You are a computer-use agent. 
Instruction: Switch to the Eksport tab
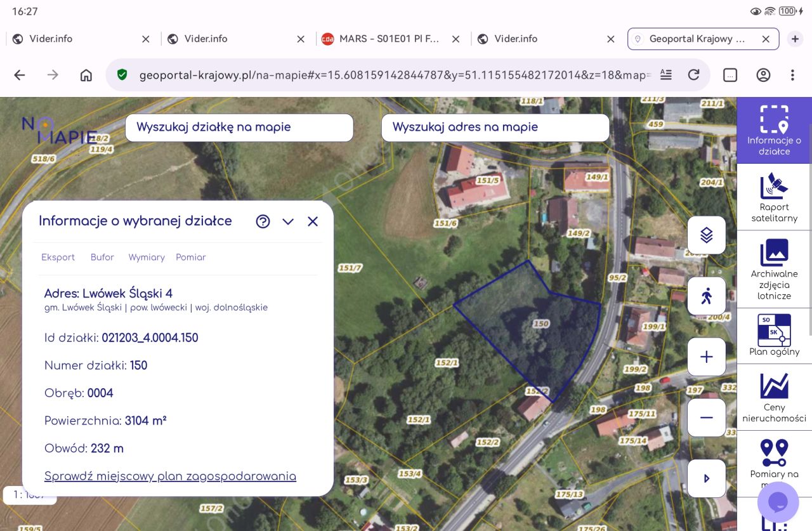58,257
